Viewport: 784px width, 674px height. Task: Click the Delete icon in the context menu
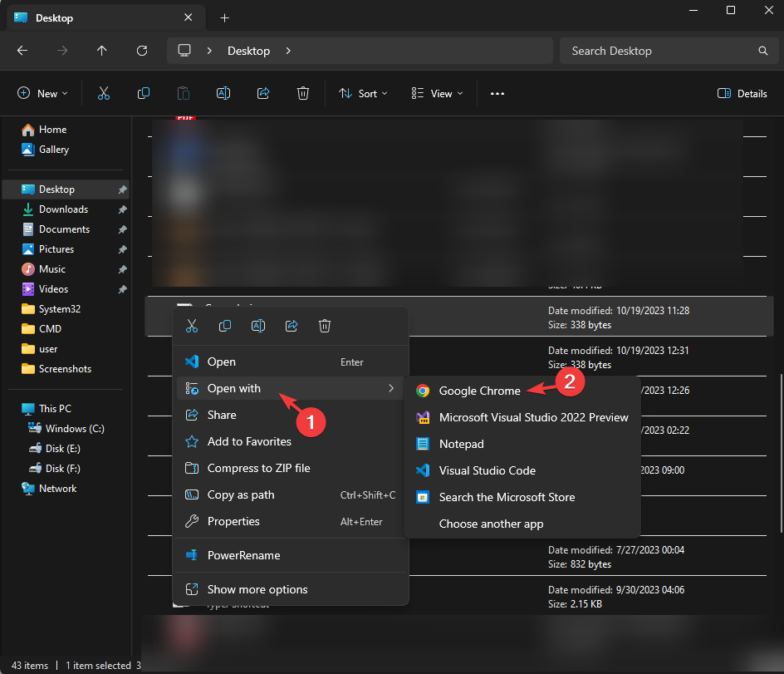325,326
